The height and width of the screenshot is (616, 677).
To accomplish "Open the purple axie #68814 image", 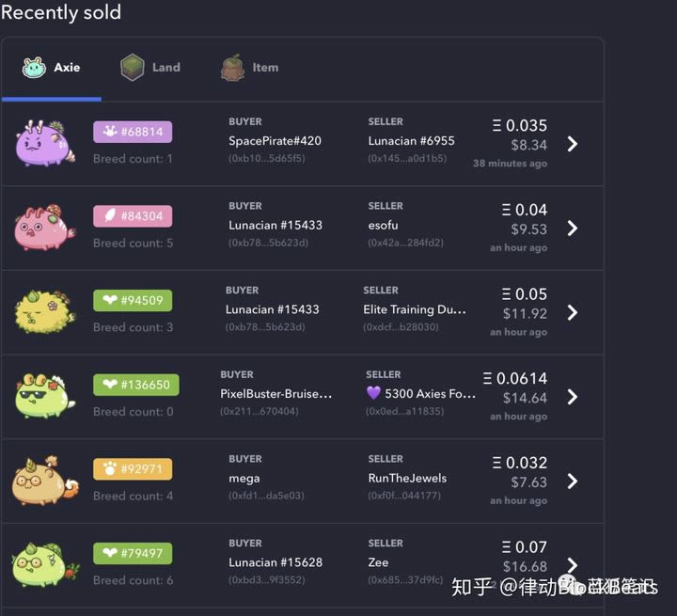I will tap(45, 143).
